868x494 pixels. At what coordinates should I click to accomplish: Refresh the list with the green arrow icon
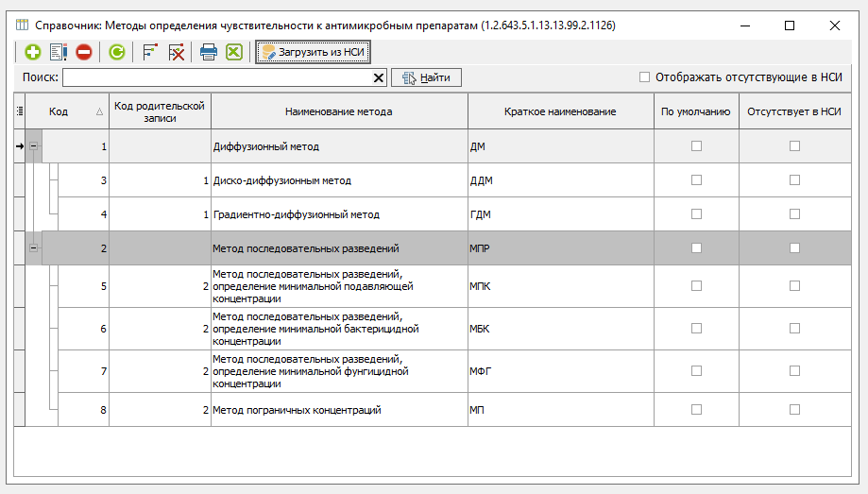point(117,52)
